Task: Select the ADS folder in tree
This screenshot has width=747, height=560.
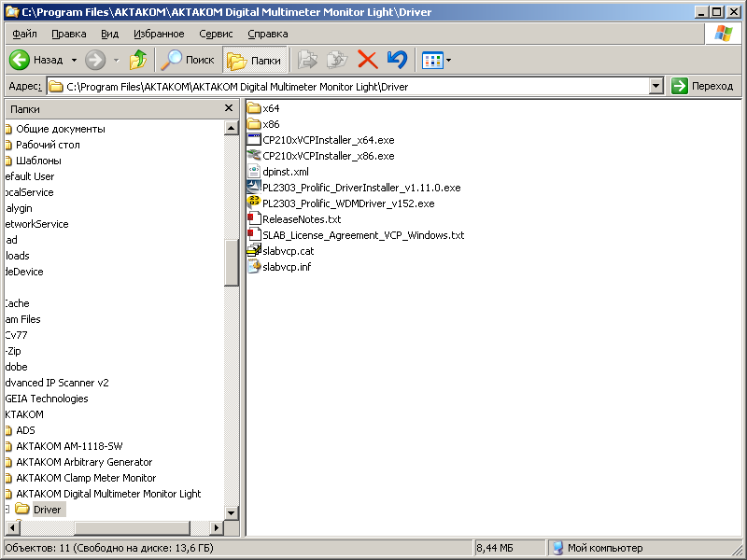Action: click(25, 430)
